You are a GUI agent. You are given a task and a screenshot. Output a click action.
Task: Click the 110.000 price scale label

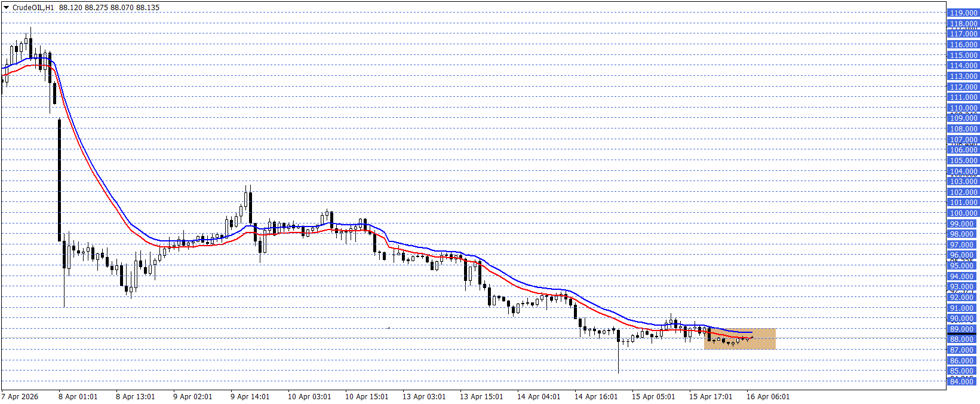coord(963,108)
